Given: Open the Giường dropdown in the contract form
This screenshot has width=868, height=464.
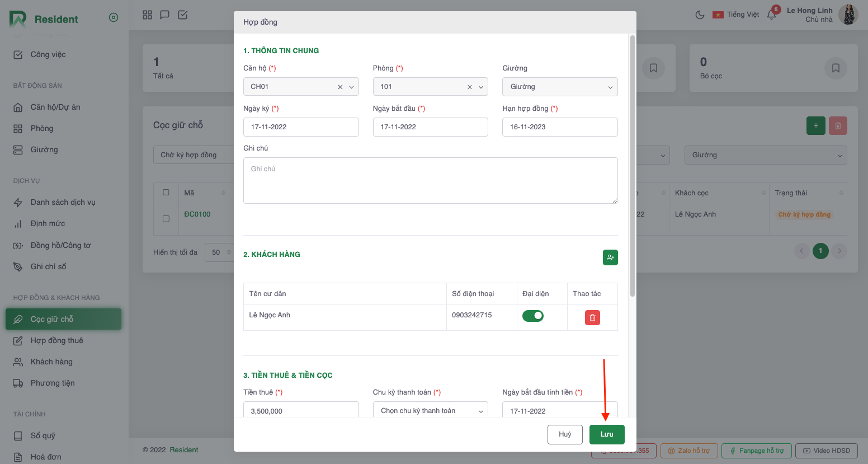Looking at the screenshot, I should tap(560, 87).
